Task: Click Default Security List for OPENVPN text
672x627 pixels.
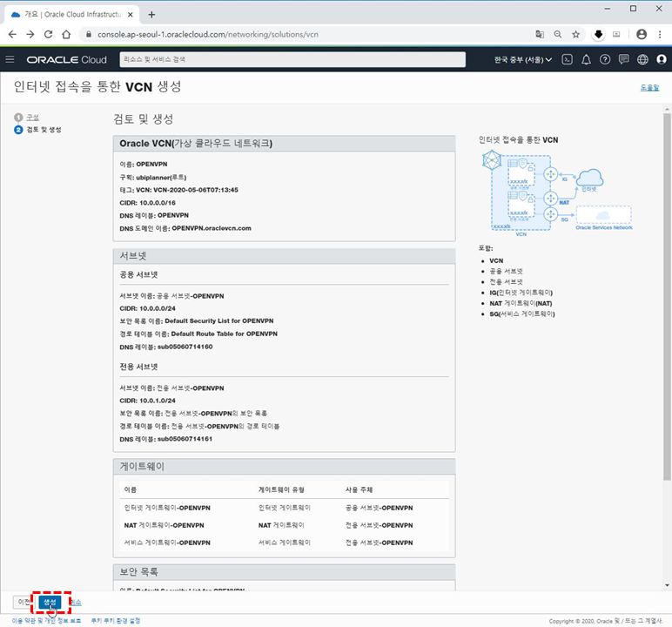Action: pyautogui.click(x=219, y=320)
